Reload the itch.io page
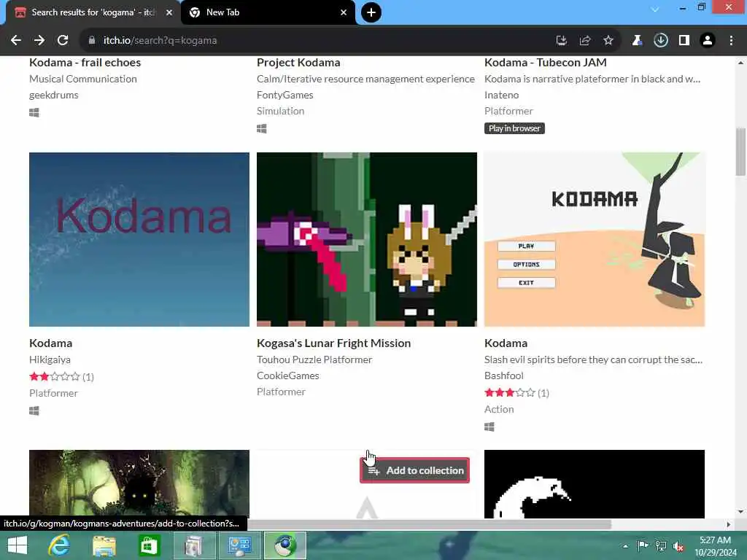This screenshot has width=747, height=560. coord(63,41)
